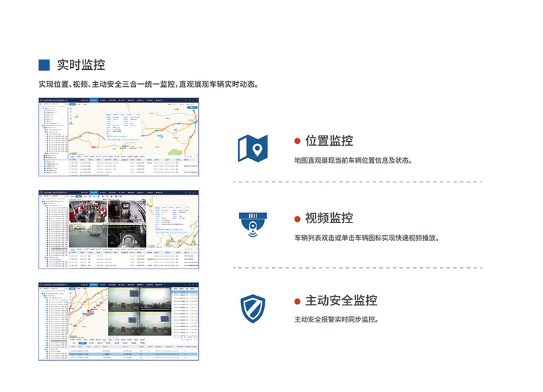The width and height of the screenshot is (543, 392).
Task: Click the red dot before 主动安全监控
Action: (x=297, y=301)
